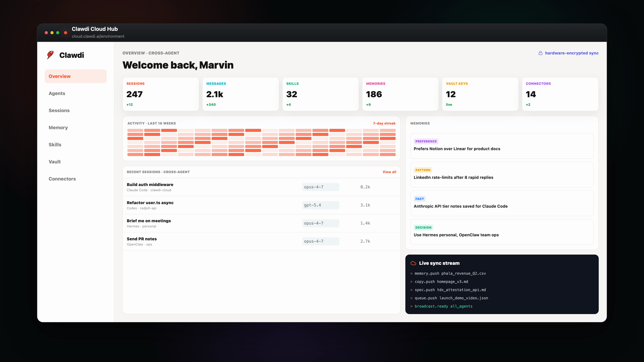Open the Connectors stat card showing 14
The width and height of the screenshot is (644, 362).
point(560,94)
